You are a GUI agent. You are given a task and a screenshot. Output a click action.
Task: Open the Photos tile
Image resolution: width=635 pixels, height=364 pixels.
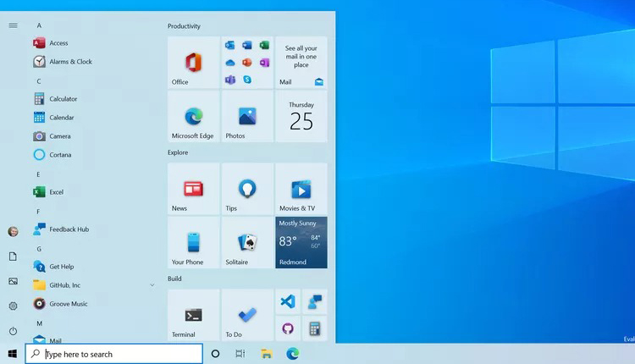pos(247,116)
